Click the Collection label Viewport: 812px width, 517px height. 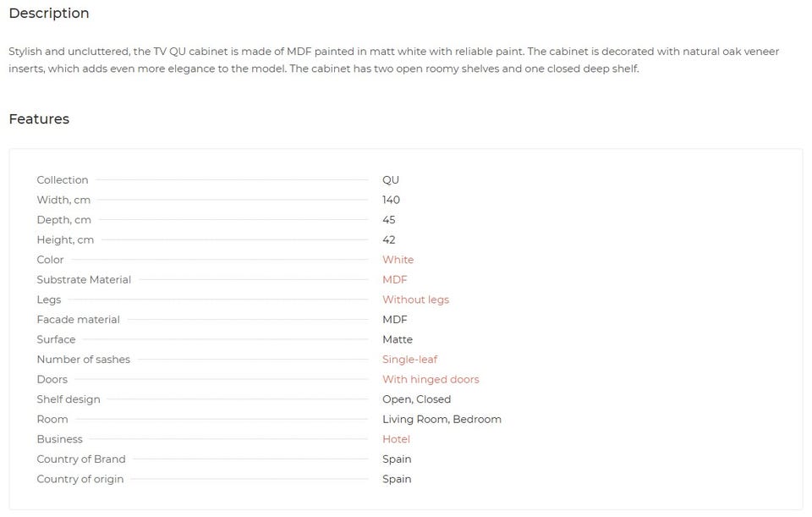pyautogui.click(x=62, y=180)
